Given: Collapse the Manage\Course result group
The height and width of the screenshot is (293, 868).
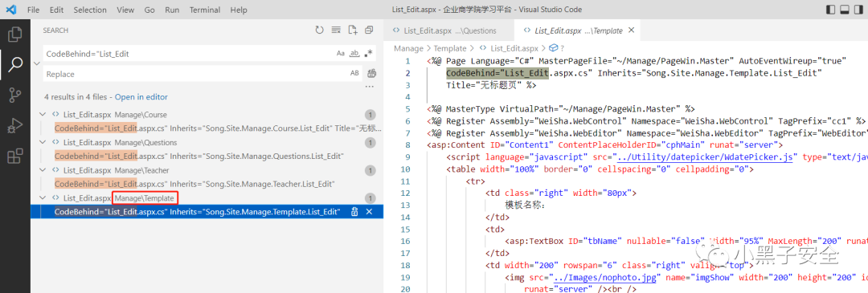Looking at the screenshot, I should tap(43, 115).
